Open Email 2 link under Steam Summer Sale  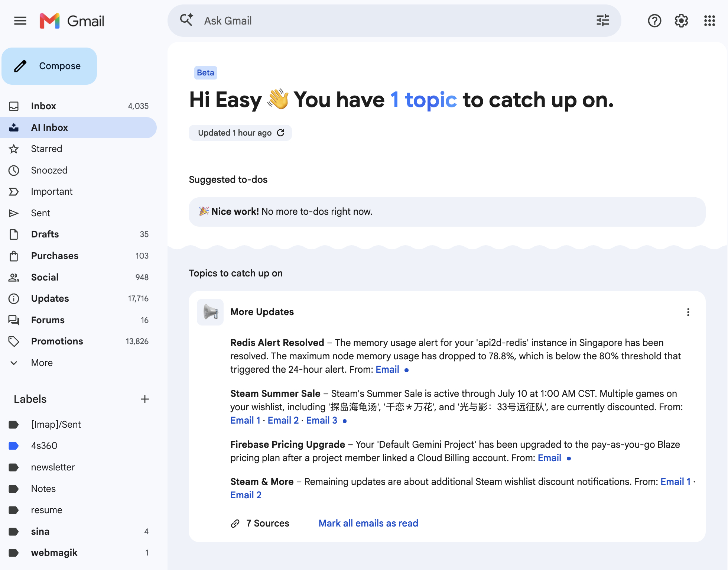(x=283, y=420)
